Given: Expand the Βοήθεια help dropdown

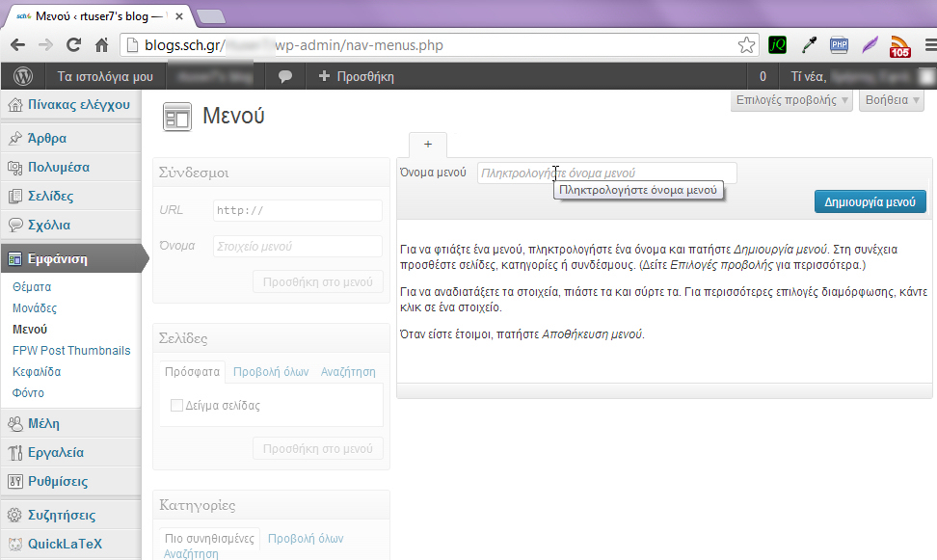Looking at the screenshot, I should (892, 99).
